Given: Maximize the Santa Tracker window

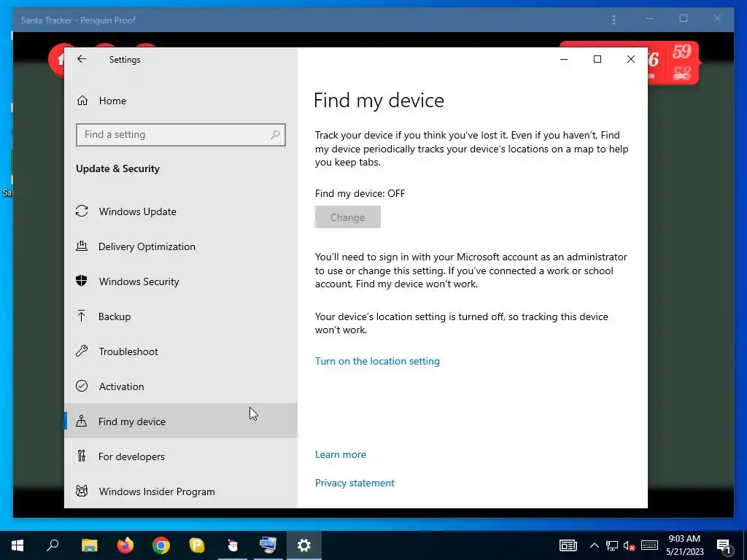Looking at the screenshot, I should click(x=683, y=18).
